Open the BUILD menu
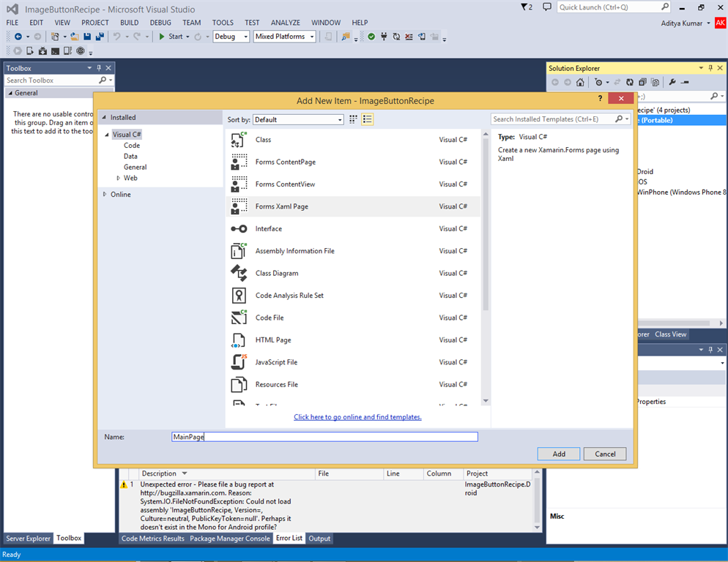Viewport: 728px width, 562px height. coord(129,23)
